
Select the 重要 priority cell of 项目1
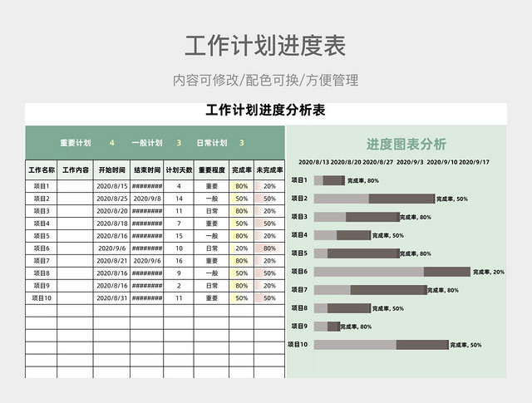[212, 186]
